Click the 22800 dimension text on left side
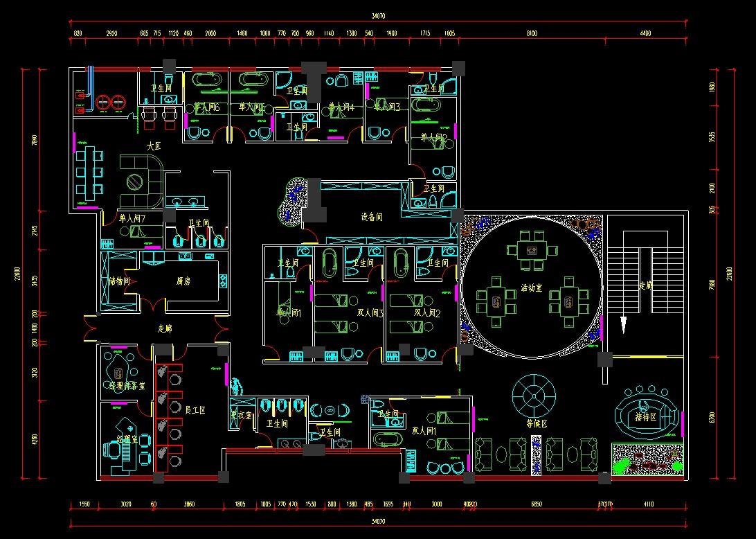Image resolution: width=756 pixels, height=539 pixels. (17, 274)
